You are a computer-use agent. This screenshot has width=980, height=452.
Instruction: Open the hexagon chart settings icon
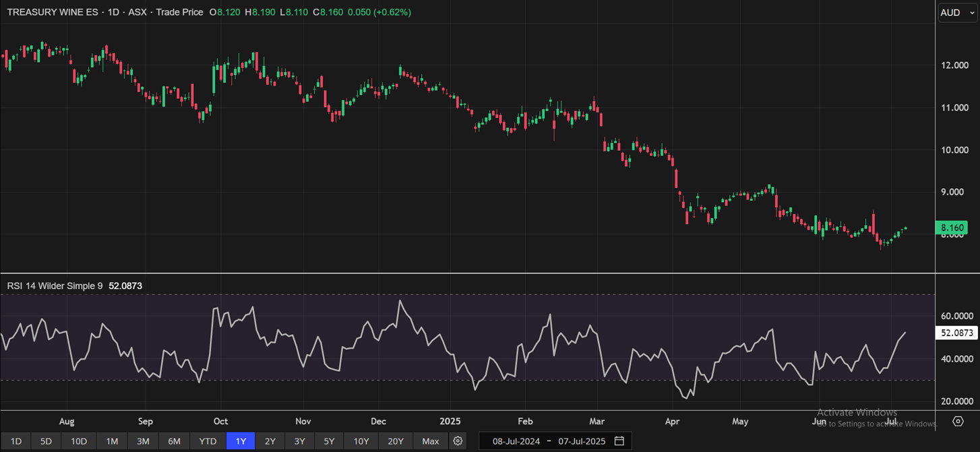(958, 421)
